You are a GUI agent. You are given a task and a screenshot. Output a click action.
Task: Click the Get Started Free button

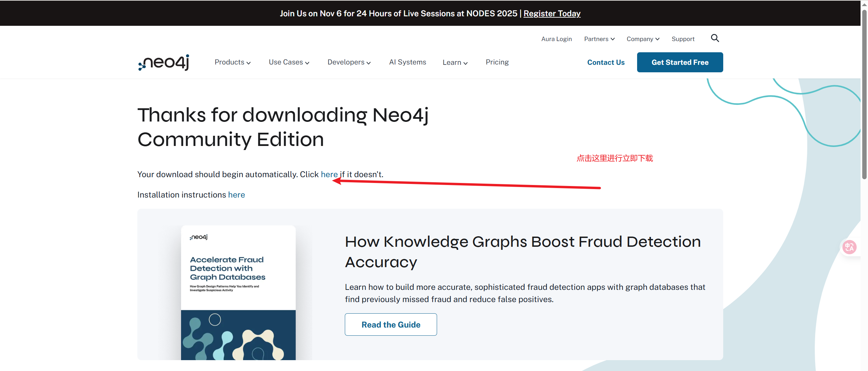pos(680,62)
